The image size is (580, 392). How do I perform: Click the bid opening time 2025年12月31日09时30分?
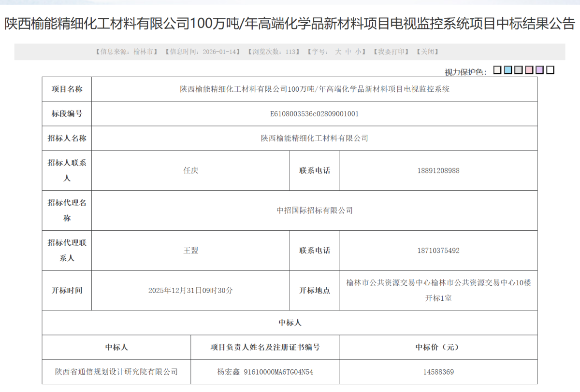190,291
